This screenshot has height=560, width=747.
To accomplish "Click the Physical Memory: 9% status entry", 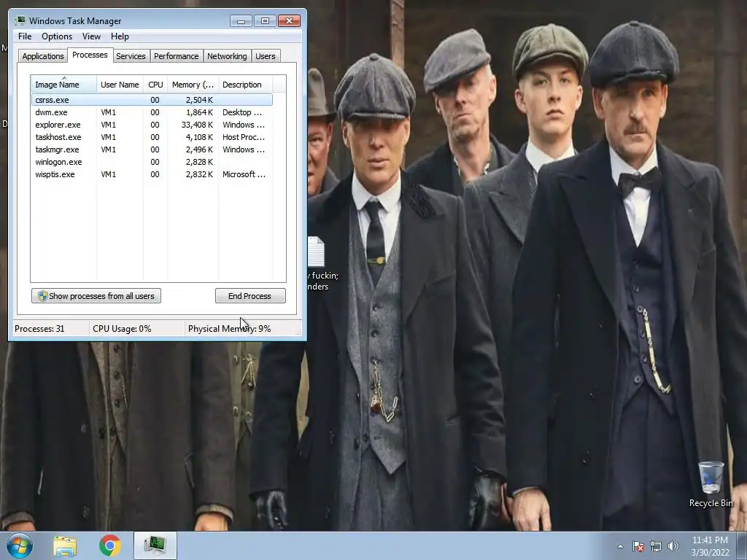I will pyautogui.click(x=229, y=329).
